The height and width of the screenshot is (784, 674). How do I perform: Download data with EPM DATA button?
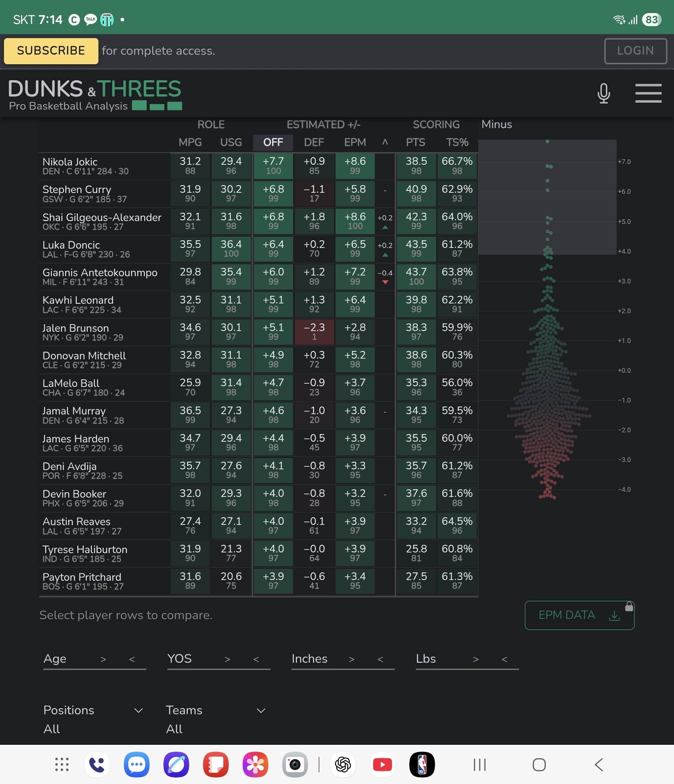point(579,615)
